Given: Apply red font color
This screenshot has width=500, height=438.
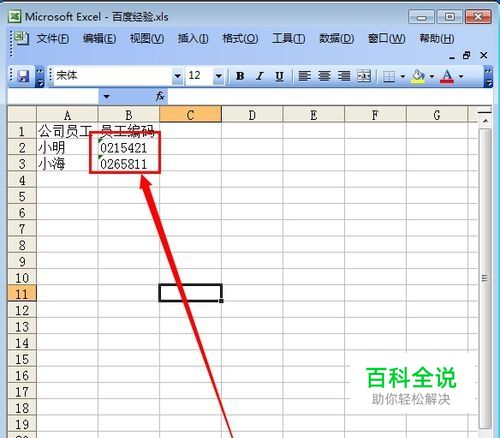Looking at the screenshot, I should (447, 76).
